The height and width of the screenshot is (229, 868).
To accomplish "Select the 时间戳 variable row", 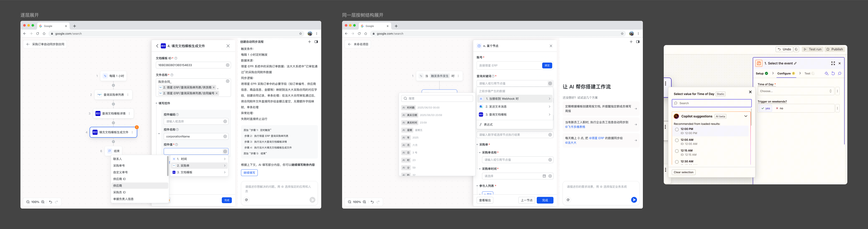I will [437, 108].
